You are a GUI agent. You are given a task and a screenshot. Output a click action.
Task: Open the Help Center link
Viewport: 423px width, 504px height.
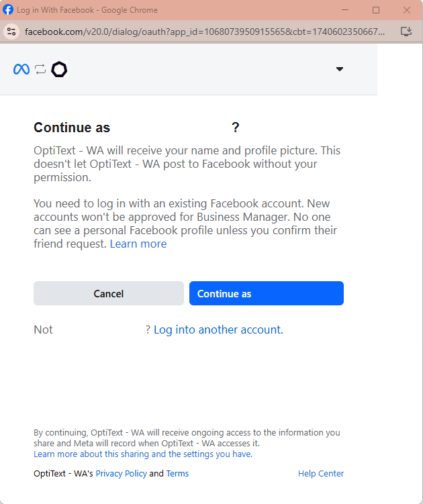321,473
